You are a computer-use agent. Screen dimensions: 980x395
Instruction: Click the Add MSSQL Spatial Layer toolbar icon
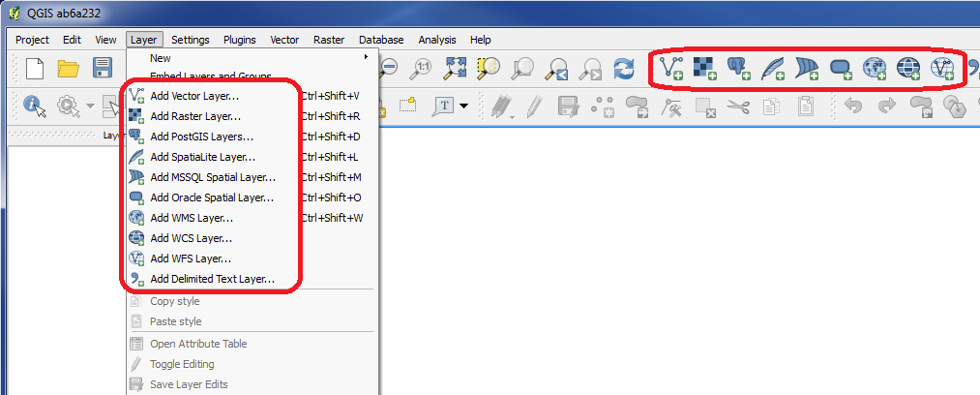click(807, 68)
